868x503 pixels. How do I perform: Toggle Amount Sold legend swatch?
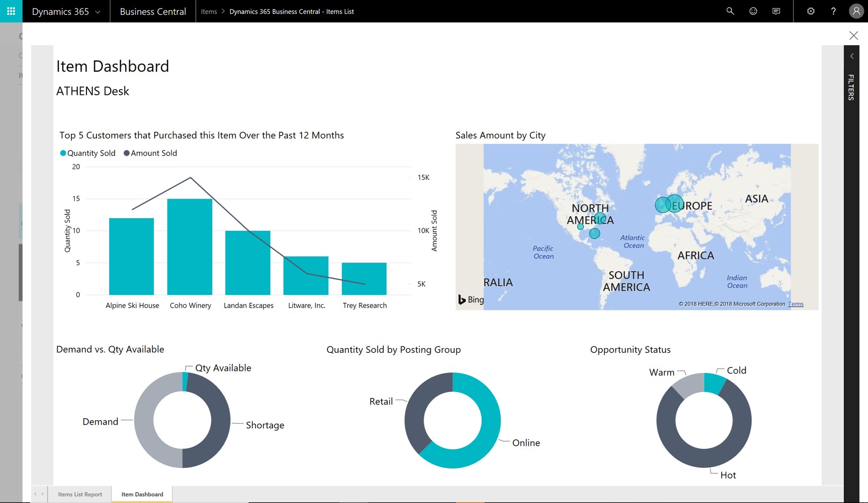coord(126,153)
